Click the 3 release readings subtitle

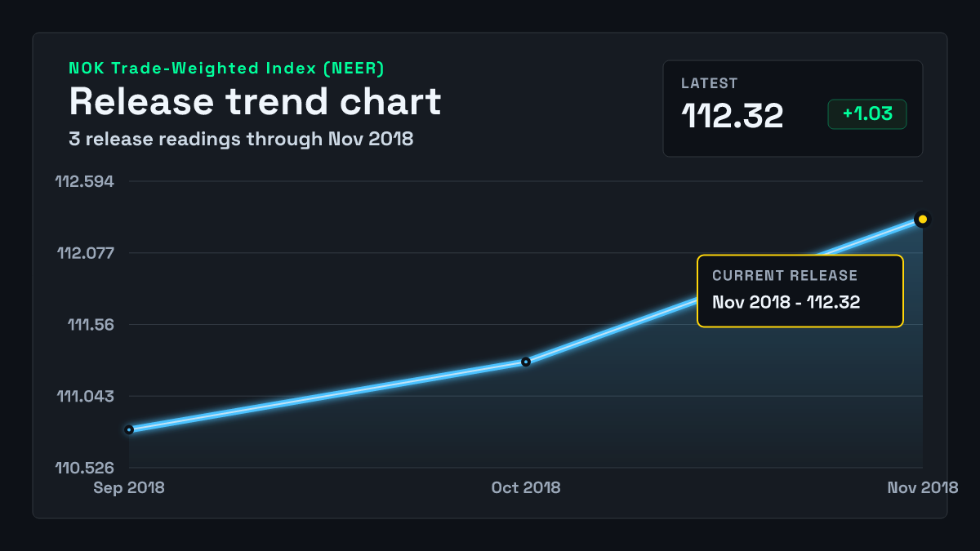pyautogui.click(x=241, y=139)
